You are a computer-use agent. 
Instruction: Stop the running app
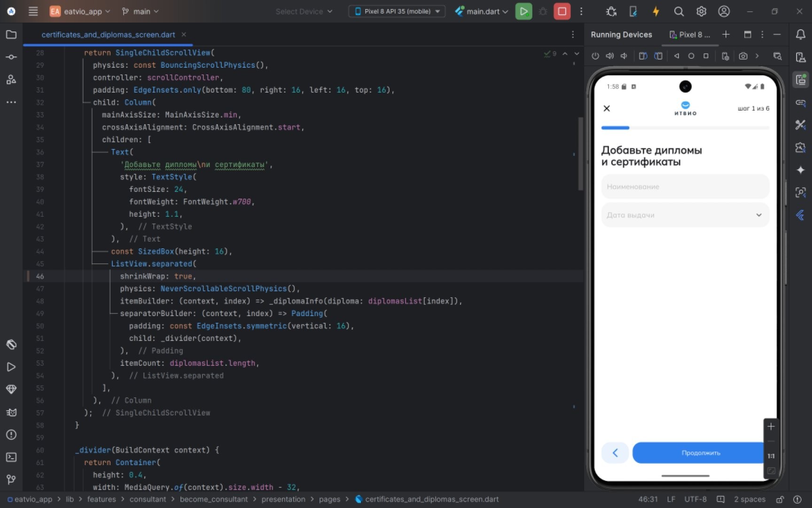[562, 11]
